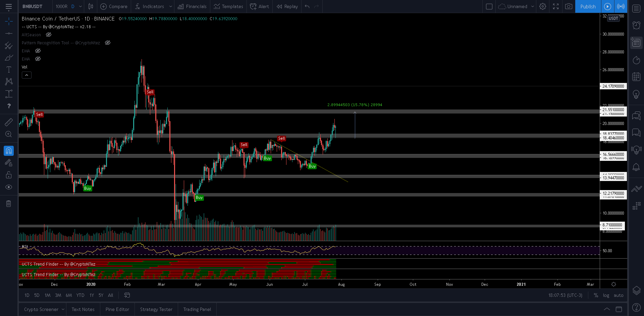644x316 pixels.
Task: Toggle percent scale mode
Action: coord(596,295)
